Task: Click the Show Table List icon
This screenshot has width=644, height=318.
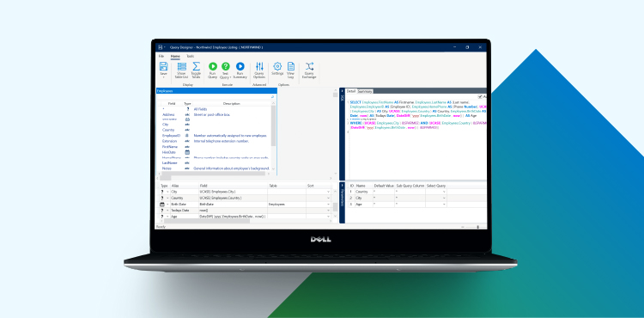Action: (x=181, y=66)
